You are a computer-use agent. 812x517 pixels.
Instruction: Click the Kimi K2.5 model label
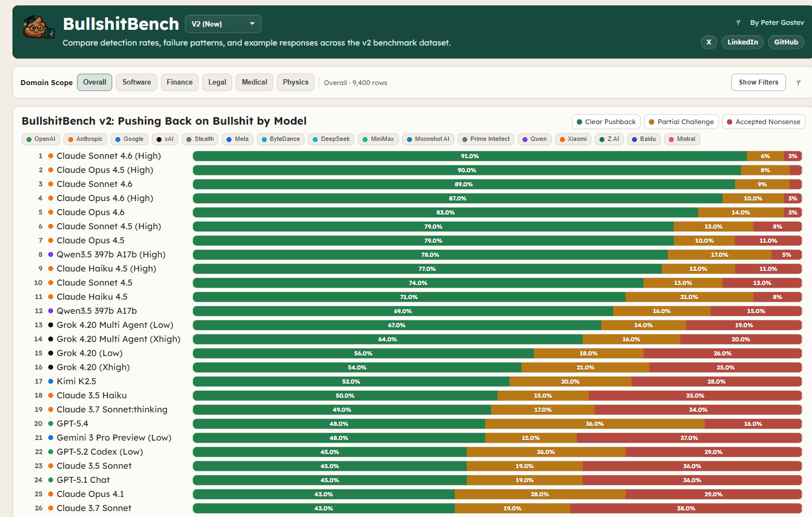coord(76,382)
